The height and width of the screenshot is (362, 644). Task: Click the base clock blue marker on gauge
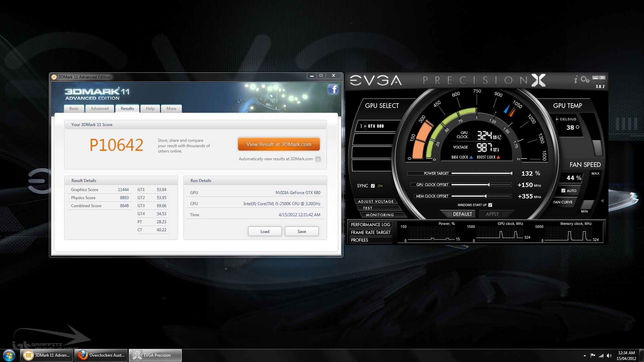click(x=507, y=109)
